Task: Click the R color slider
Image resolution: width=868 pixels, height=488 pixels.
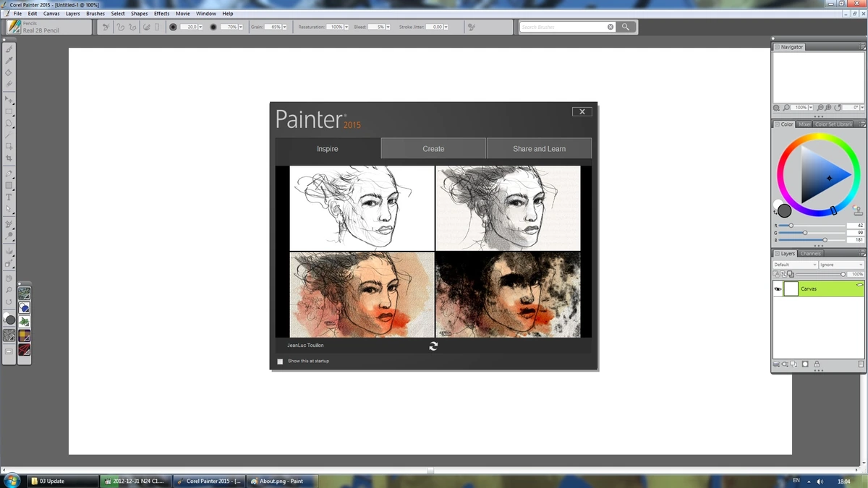Action: click(812, 226)
